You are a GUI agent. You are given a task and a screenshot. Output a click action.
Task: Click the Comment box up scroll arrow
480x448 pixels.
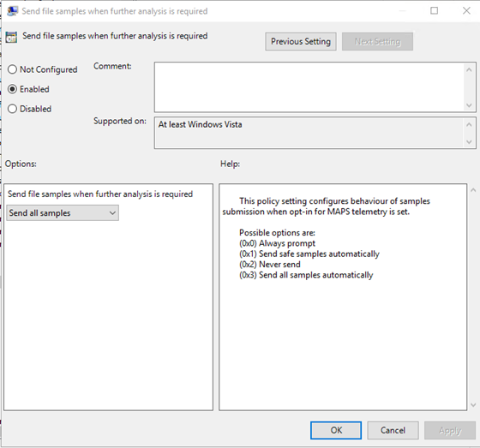[469, 69]
